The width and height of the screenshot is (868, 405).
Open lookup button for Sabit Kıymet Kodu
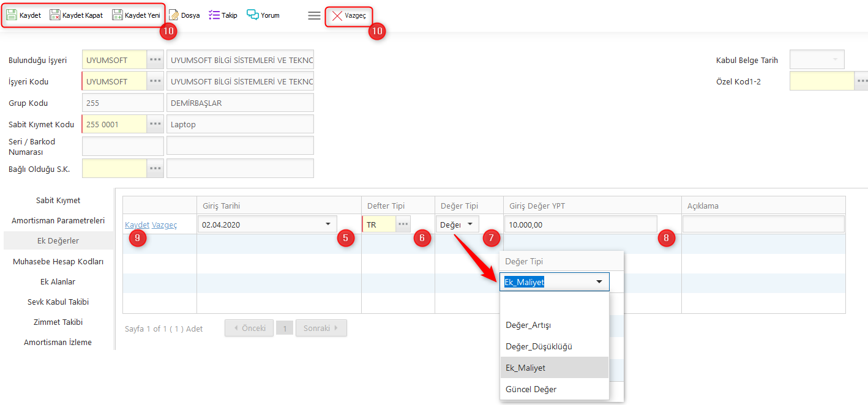(155, 124)
